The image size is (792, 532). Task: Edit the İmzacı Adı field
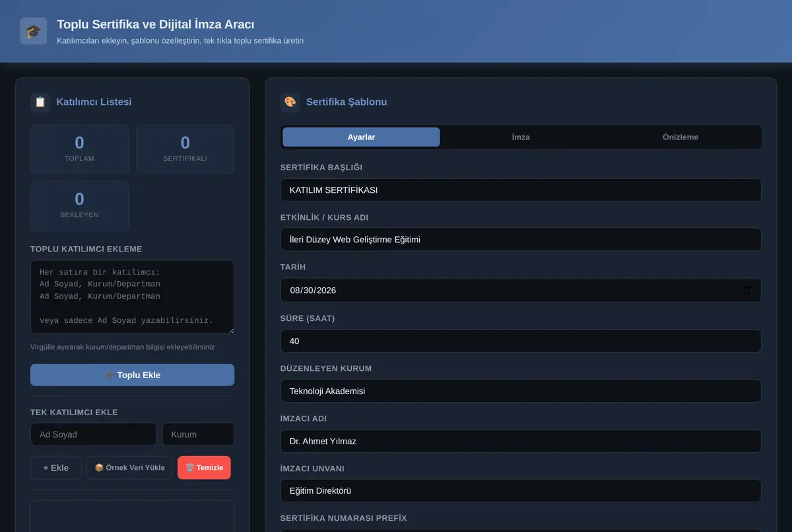(521, 441)
